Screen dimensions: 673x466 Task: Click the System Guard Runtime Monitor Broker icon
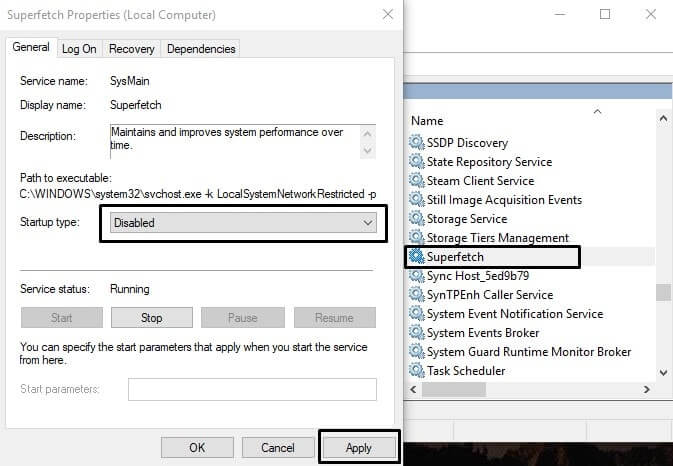point(416,351)
